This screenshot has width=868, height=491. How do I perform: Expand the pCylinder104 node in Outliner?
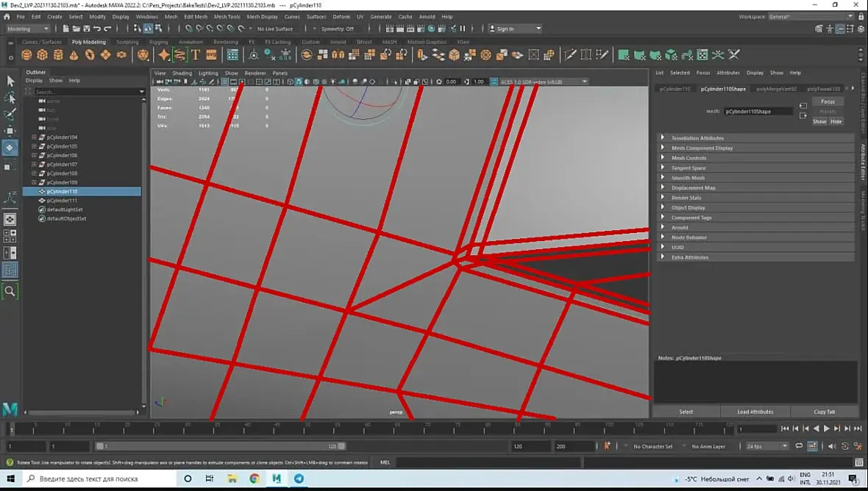point(34,137)
